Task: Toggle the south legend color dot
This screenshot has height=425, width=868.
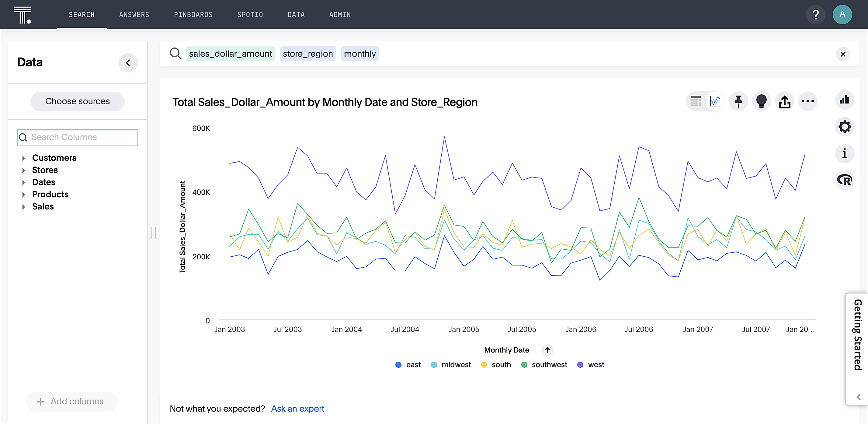Action: [x=484, y=365]
